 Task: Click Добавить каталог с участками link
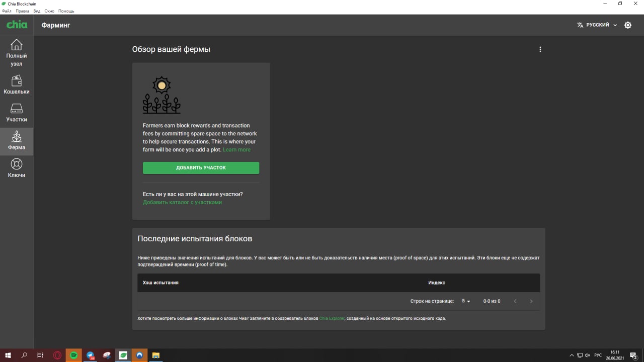[x=182, y=202]
